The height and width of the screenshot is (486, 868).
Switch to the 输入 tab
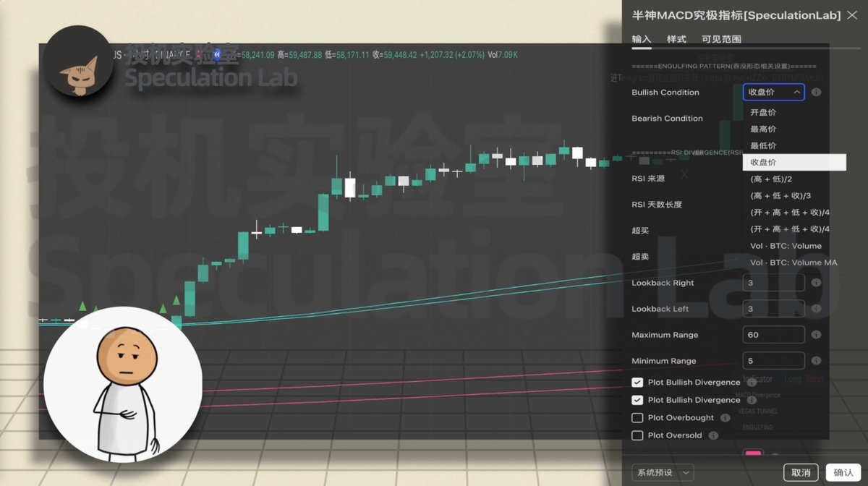coord(641,39)
